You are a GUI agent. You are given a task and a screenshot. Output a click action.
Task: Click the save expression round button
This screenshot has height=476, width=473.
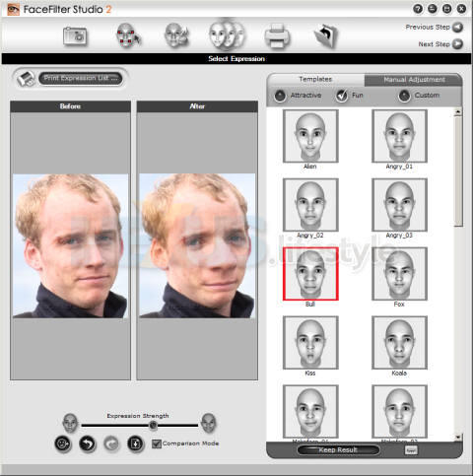[136, 444]
